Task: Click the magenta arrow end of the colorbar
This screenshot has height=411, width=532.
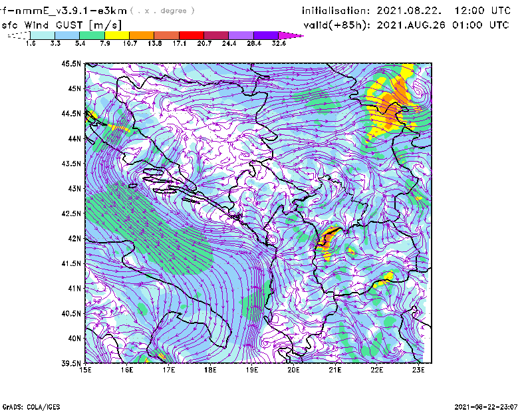Action: 291,35
